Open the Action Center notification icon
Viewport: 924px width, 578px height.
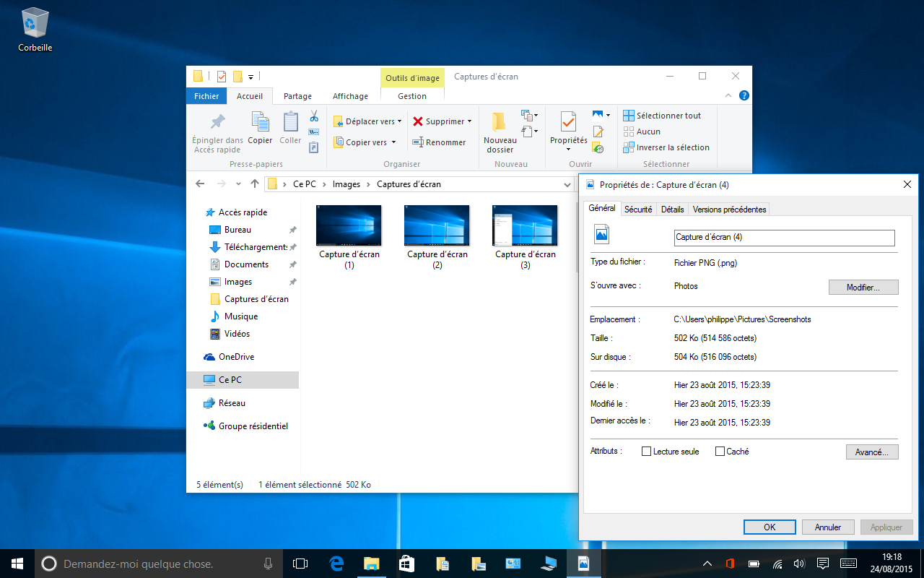(x=822, y=563)
